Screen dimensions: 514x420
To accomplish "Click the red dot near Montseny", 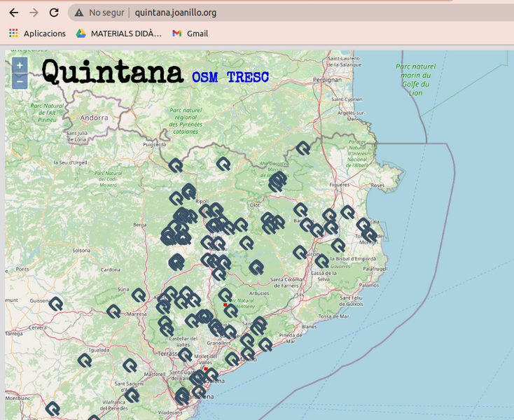I will tap(225, 305).
